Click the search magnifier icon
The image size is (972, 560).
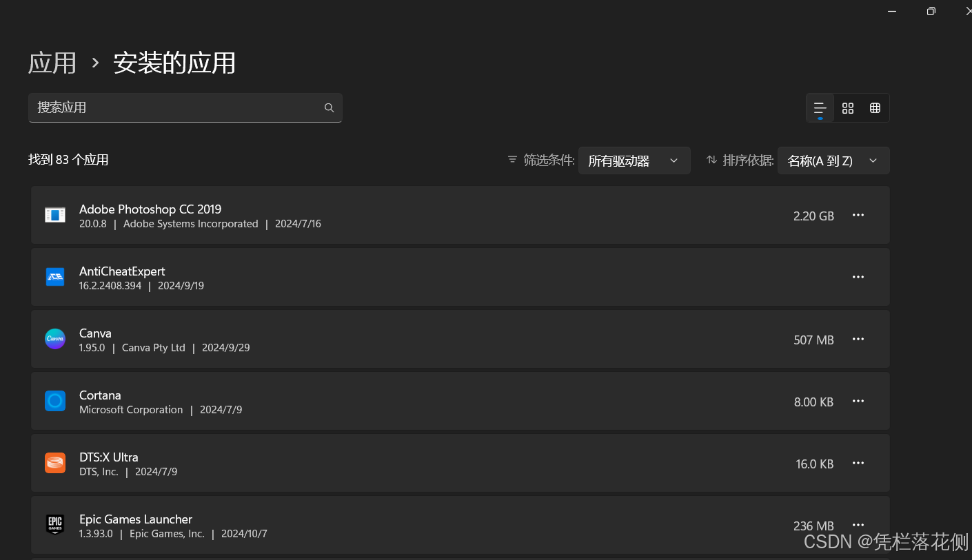pos(329,107)
